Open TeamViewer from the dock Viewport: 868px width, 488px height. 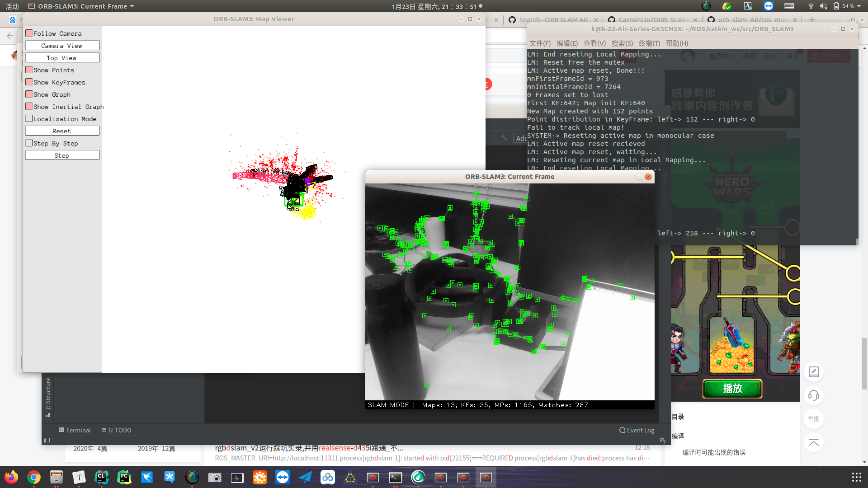(x=283, y=477)
